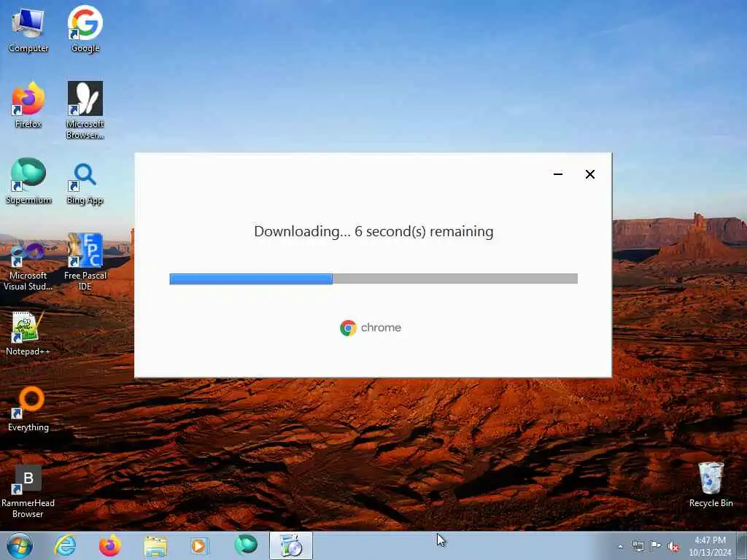Open the Computer desktop icon
The height and width of the screenshot is (560, 747).
(28, 30)
